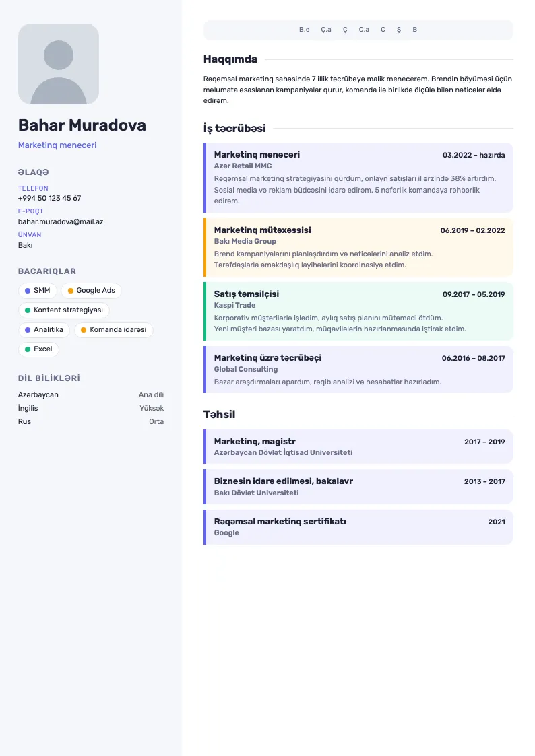The height and width of the screenshot is (756, 535).
Task: Select the 'Ç' day in the top bar
Action: point(345,30)
